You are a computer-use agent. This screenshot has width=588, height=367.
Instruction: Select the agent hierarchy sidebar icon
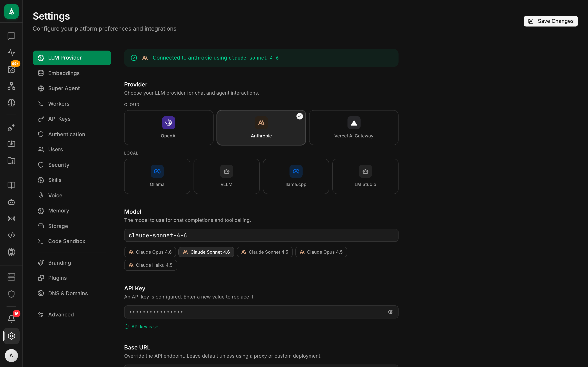11,86
